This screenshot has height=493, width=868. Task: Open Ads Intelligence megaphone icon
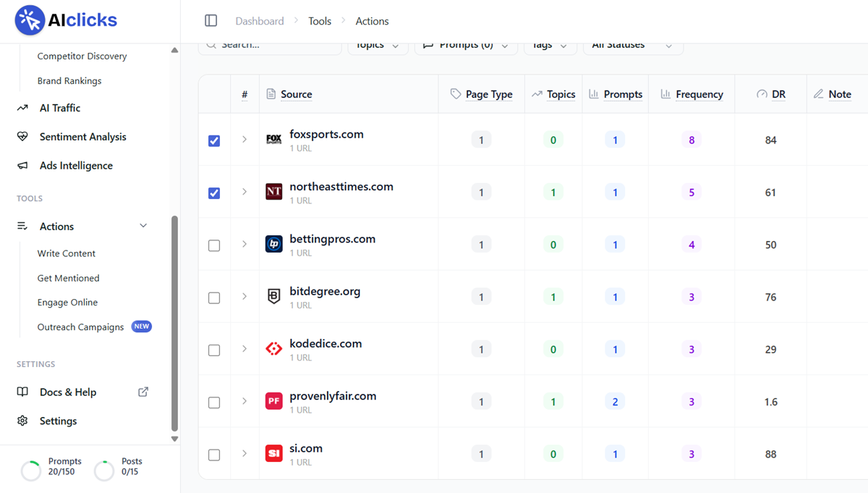pyautogui.click(x=22, y=166)
